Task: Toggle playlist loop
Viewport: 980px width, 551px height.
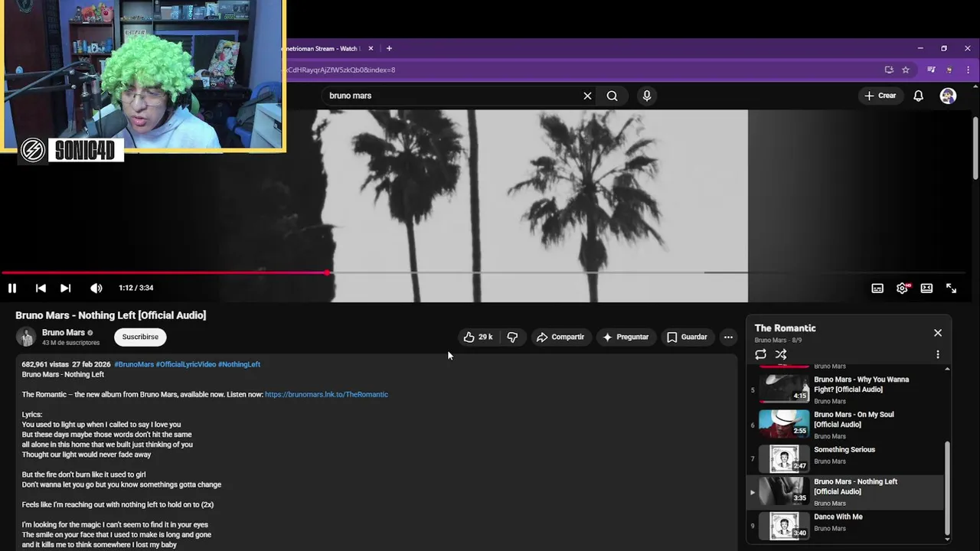Action: pos(760,354)
